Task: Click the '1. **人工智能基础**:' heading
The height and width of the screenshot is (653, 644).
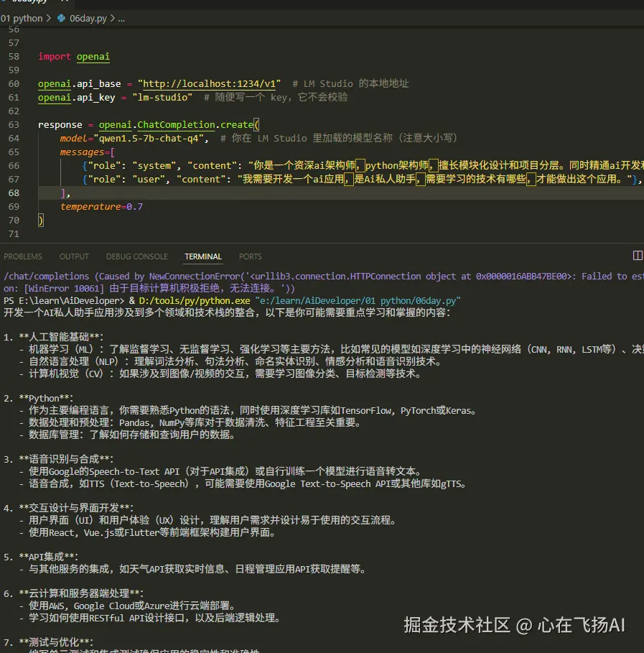Action: [53, 337]
